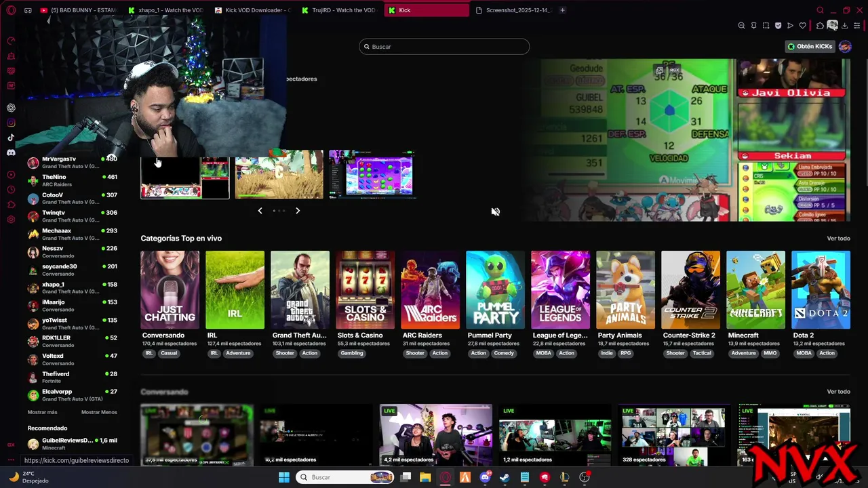Open the new tab plus button
This screenshot has height=488, width=868.
click(562, 10)
